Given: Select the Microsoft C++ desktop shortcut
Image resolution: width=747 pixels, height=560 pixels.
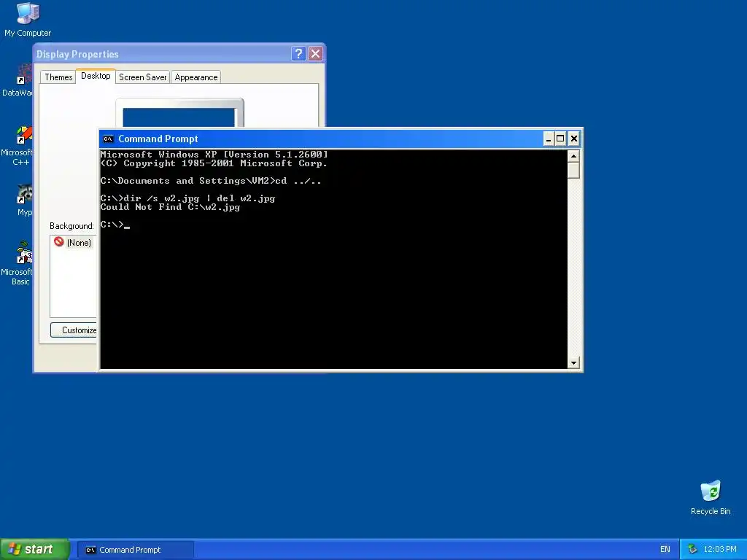Looking at the screenshot, I should click(17, 146).
